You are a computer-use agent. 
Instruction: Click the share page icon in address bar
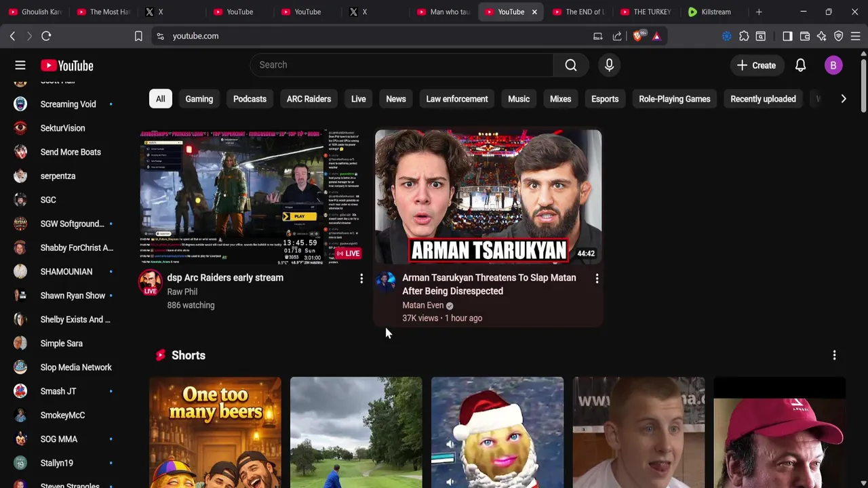(x=617, y=36)
